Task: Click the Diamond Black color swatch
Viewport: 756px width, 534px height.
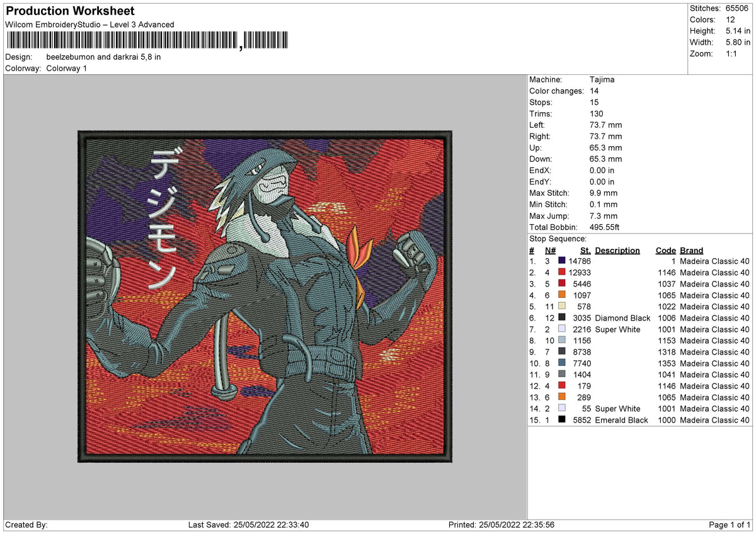Action: 562,317
